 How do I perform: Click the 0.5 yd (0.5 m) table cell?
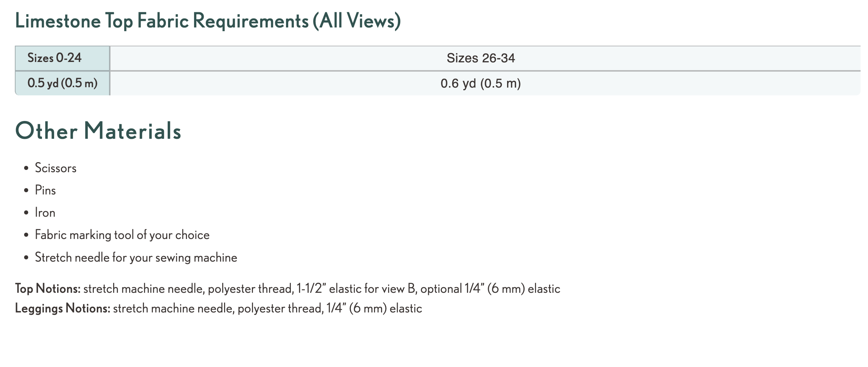(x=62, y=83)
